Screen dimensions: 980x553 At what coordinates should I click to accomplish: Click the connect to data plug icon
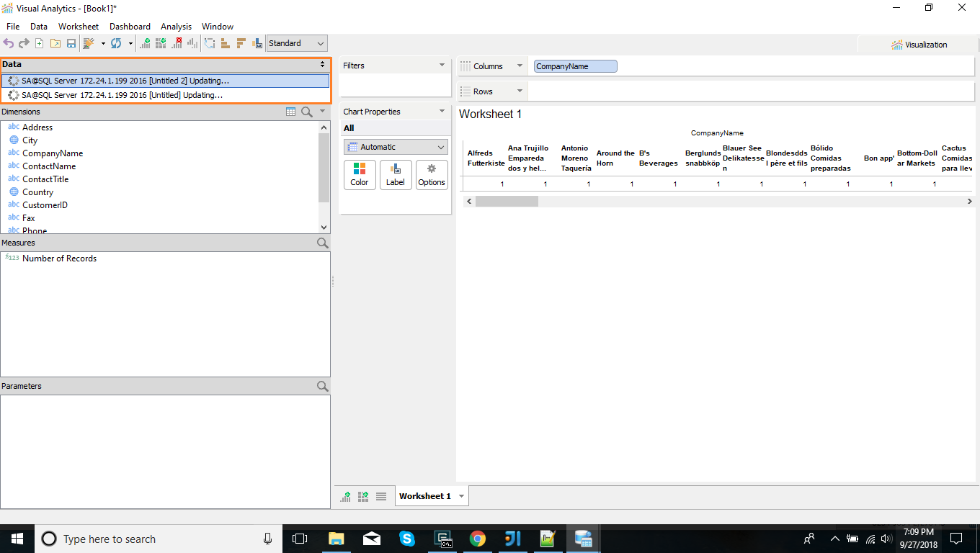(89, 43)
